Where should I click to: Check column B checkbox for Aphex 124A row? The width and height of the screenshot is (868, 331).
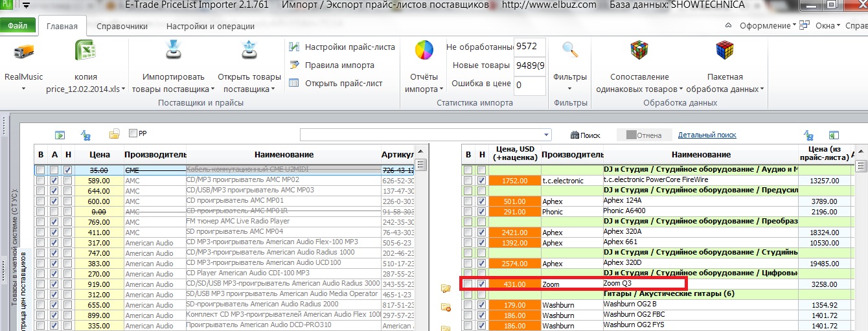[468, 201]
